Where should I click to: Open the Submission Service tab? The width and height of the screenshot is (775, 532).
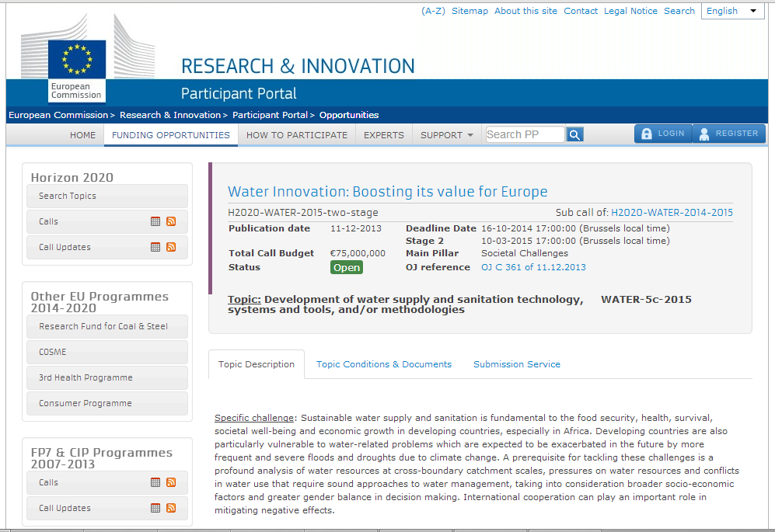[x=516, y=364]
